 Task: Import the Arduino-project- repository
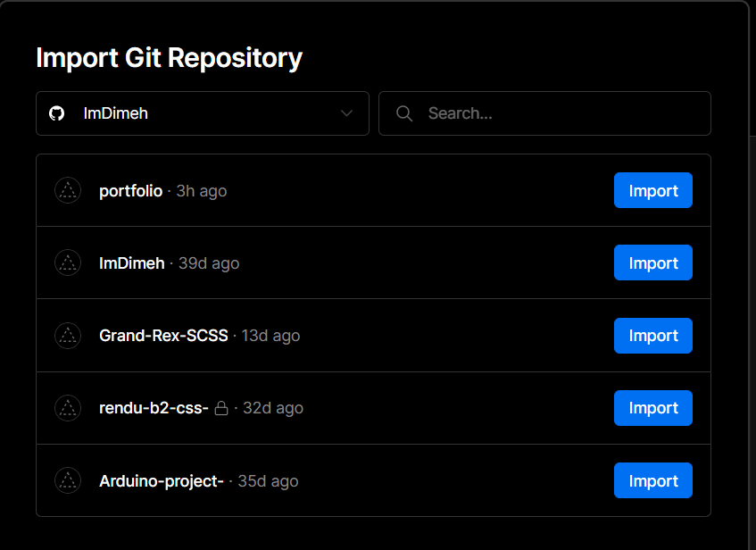click(652, 480)
